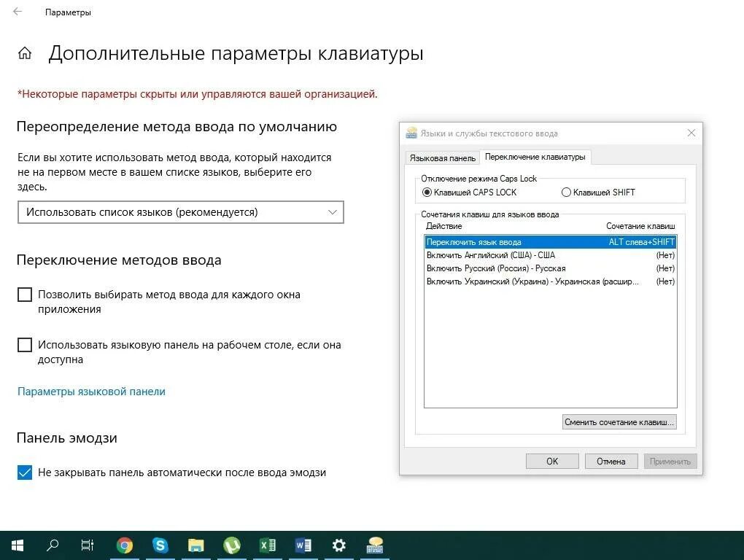This screenshot has width=744, height=560.
Task: Uncheck the keep emoji panel open option
Action: [25, 472]
